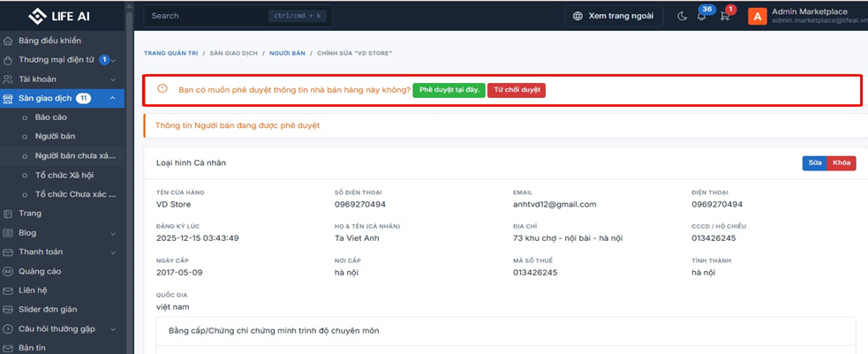This screenshot has width=868, height=354.
Task: Collapse Sàn giao dịch menu chevron
Action: pyautogui.click(x=113, y=99)
